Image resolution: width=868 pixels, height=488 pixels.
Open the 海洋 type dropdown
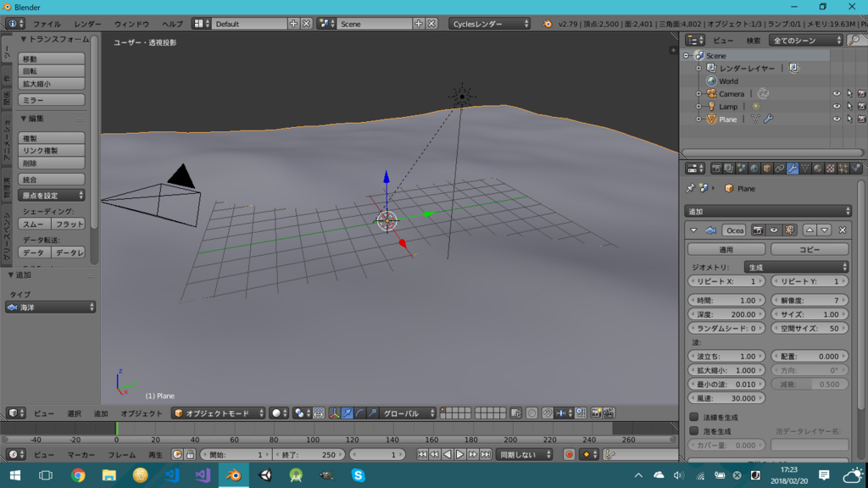[x=50, y=307]
